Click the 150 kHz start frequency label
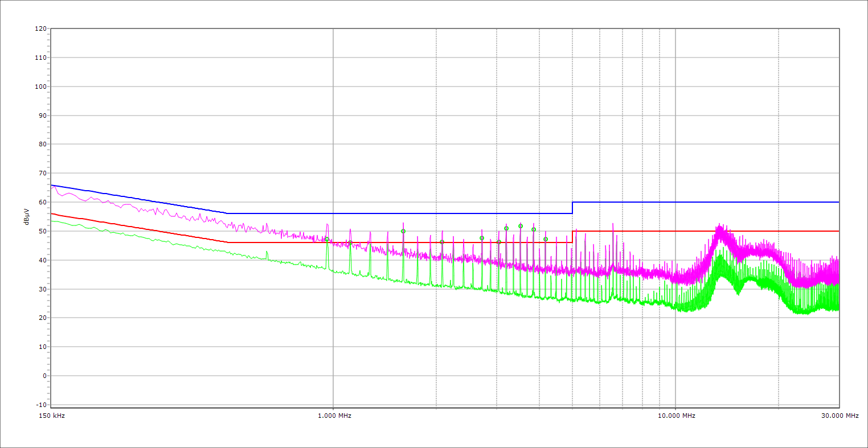 click(x=51, y=416)
